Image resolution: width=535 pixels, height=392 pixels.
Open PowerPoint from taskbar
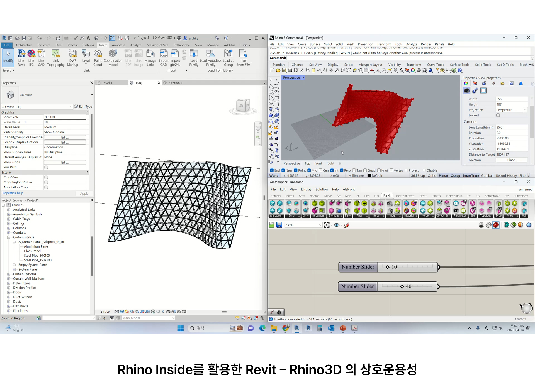[x=343, y=328]
